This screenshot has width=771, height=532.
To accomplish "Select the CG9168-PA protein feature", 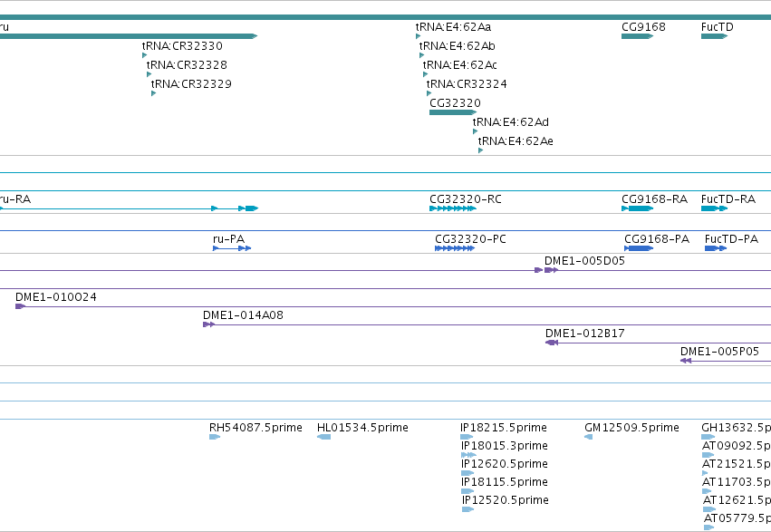I will point(639,248).
